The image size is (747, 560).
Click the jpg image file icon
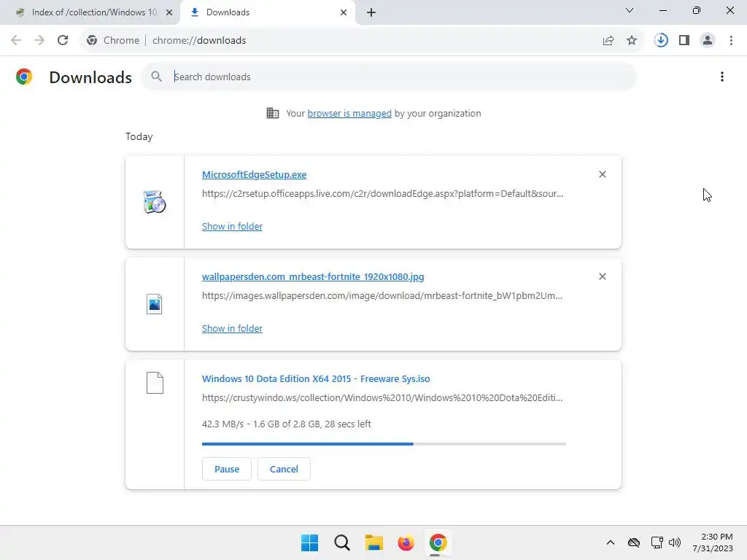click(155, 304)
